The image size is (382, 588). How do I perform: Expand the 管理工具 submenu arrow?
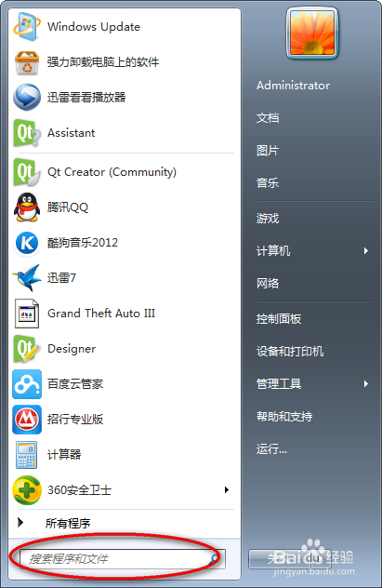(366, 383)
